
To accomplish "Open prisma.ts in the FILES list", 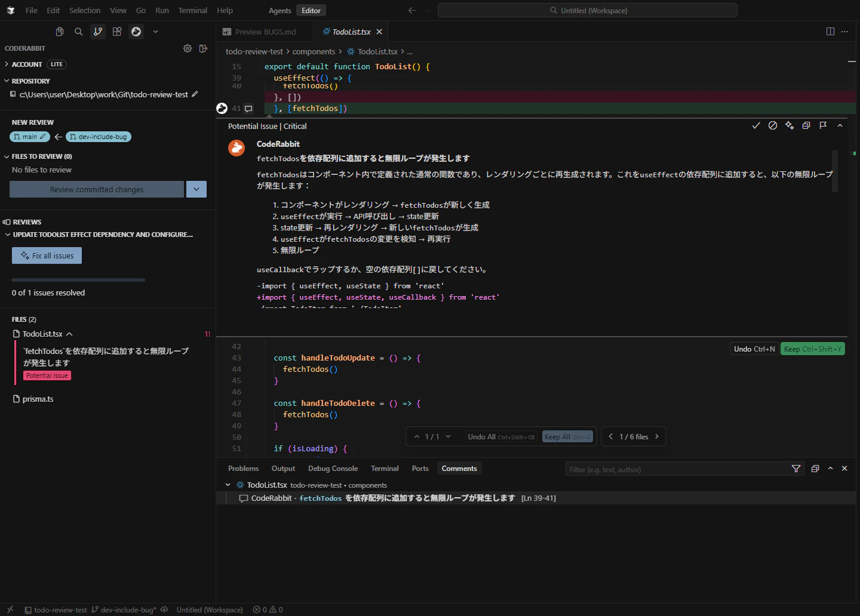I will tap(38, 399).
